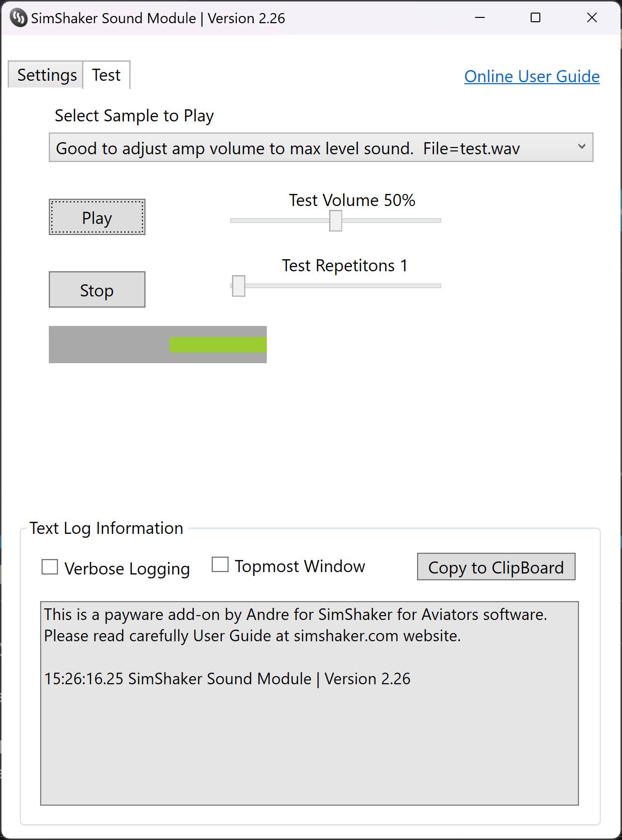Click the right end of Test Volume track
Viewport: 622px width, 840px height.
coord(438,221)
